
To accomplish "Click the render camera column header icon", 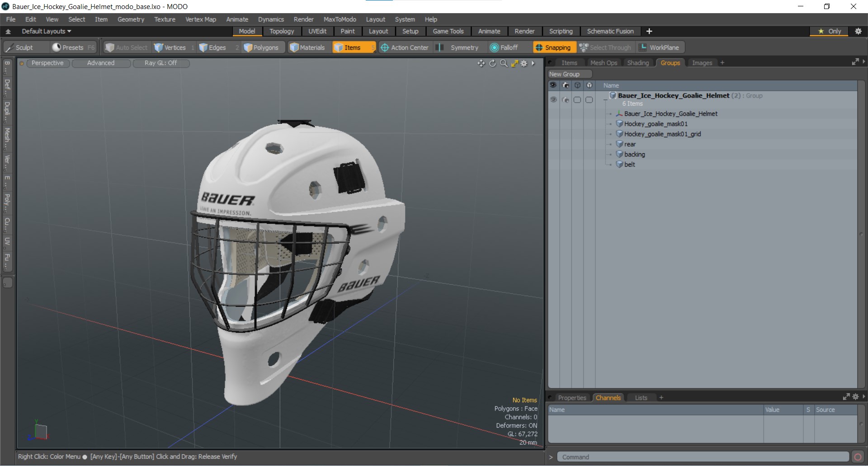I will (565, 85).
